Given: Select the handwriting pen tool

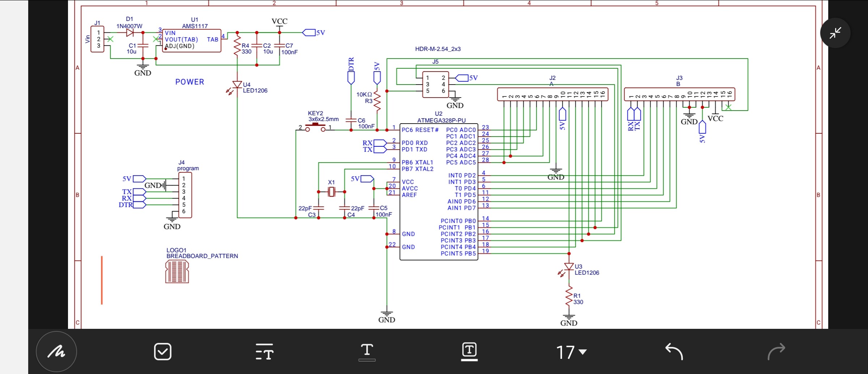Looking at the screenshot, I should coord(56,351).
